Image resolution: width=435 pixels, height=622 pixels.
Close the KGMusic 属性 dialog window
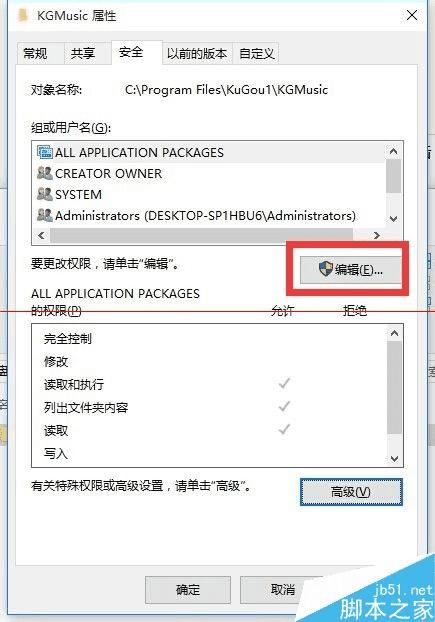click(x=412, y=15)
